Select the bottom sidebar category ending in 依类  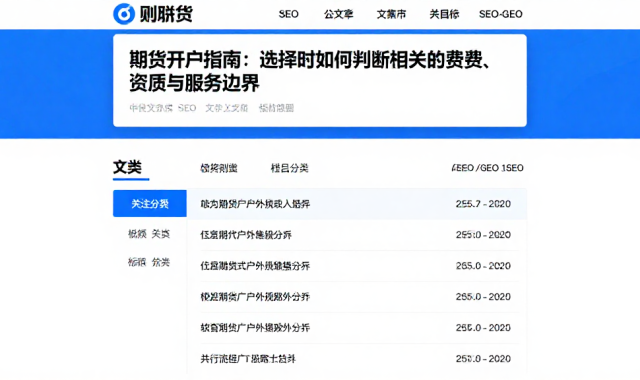point(149,262)
